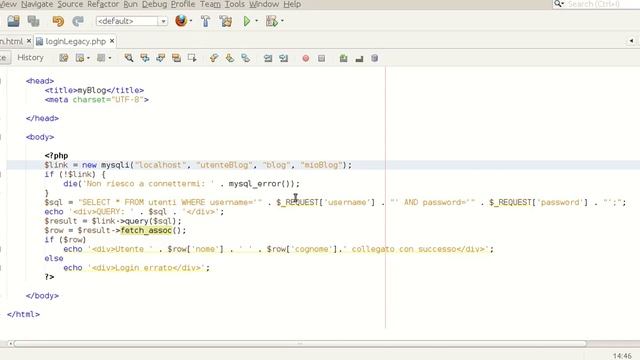Click the scroll tabs left arrow

pos(631,41)
